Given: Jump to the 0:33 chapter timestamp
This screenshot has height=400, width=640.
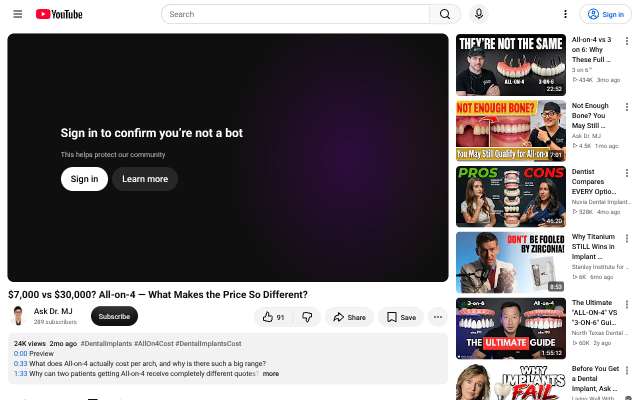Looking at the screenshot, I should coord(20,363).
